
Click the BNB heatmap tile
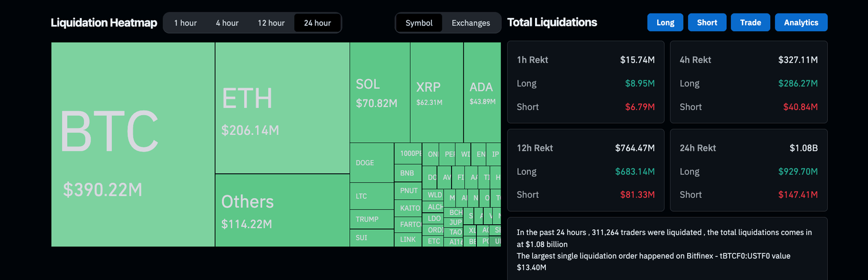[408, 173]
